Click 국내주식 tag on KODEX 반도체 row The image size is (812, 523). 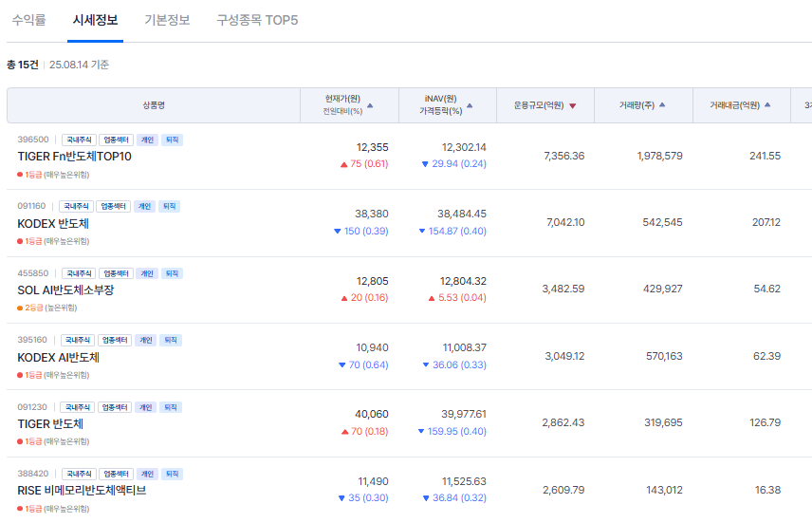click(76, 206)
